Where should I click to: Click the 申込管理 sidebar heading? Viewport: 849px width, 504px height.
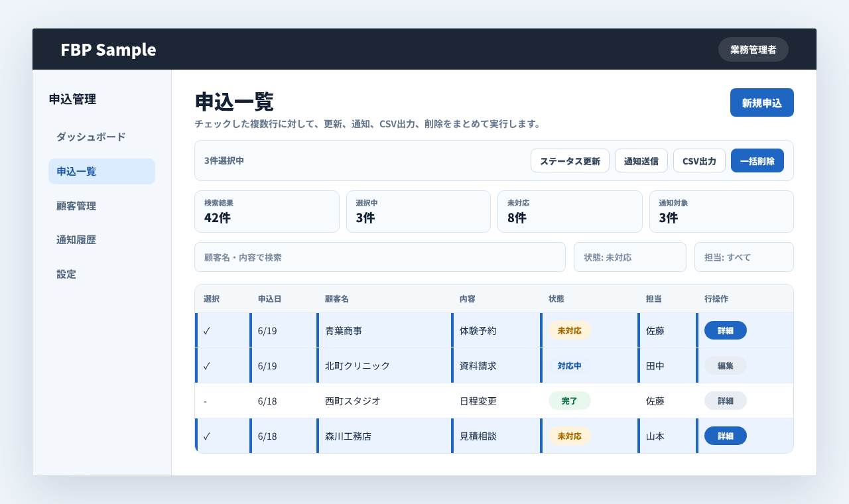point(72,99)
